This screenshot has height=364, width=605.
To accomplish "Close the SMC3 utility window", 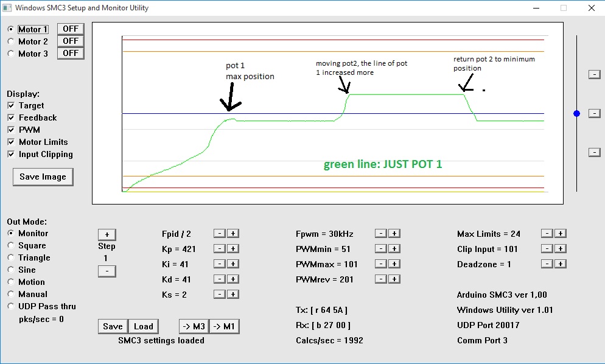I will click(591, 8).
